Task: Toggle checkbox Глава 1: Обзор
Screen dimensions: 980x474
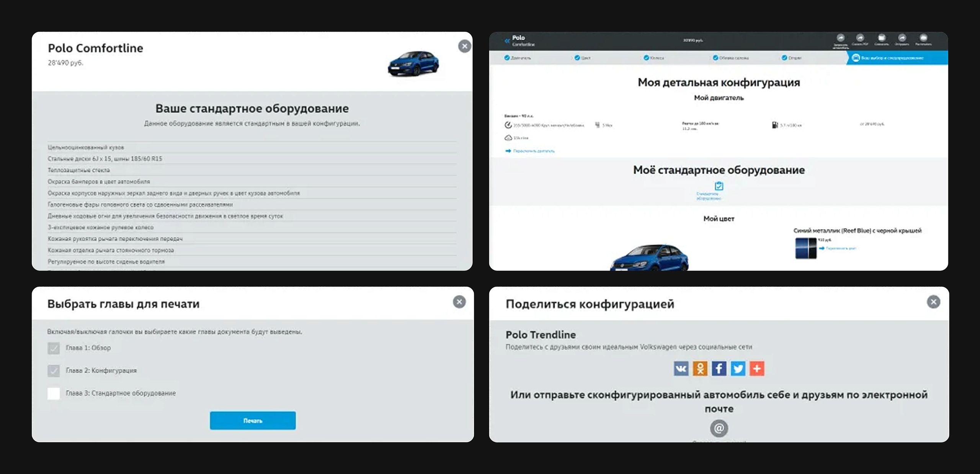Action: click(54, 348)
